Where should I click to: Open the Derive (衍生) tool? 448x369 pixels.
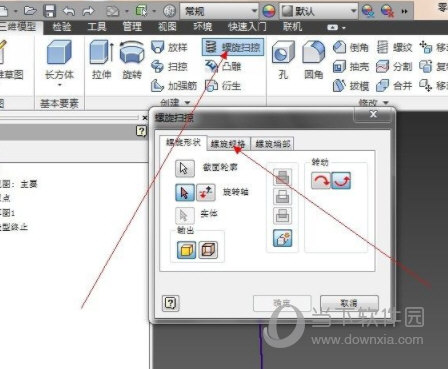(x=223, y=86)
